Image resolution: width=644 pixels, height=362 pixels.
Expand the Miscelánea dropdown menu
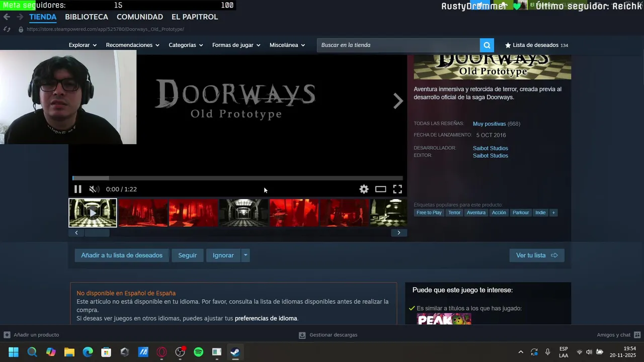click(287, 45)
